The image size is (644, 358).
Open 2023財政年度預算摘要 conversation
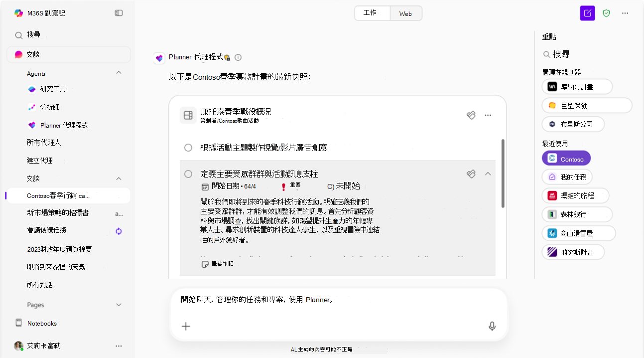(x=59, y=249)
